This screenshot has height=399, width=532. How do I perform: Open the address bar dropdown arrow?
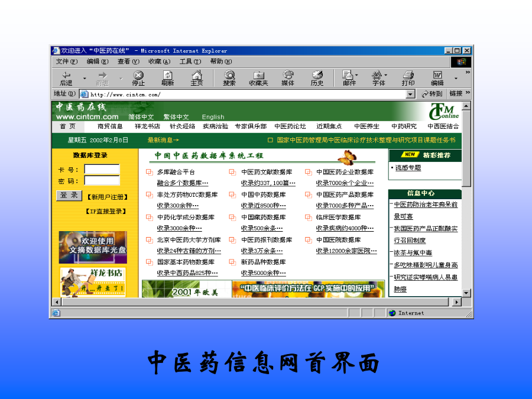[411, 95]
